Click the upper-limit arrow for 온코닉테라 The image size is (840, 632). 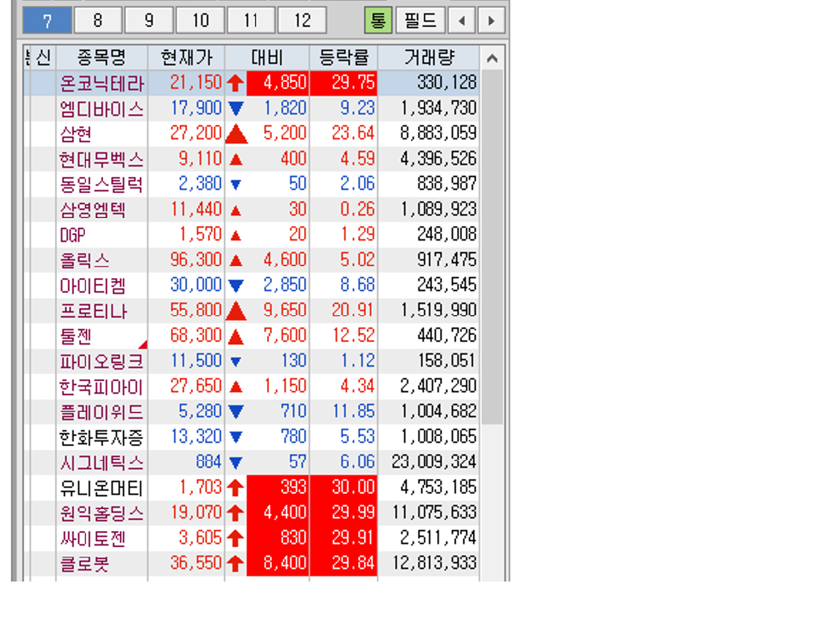pyautogui.click(x=235, y=83)
